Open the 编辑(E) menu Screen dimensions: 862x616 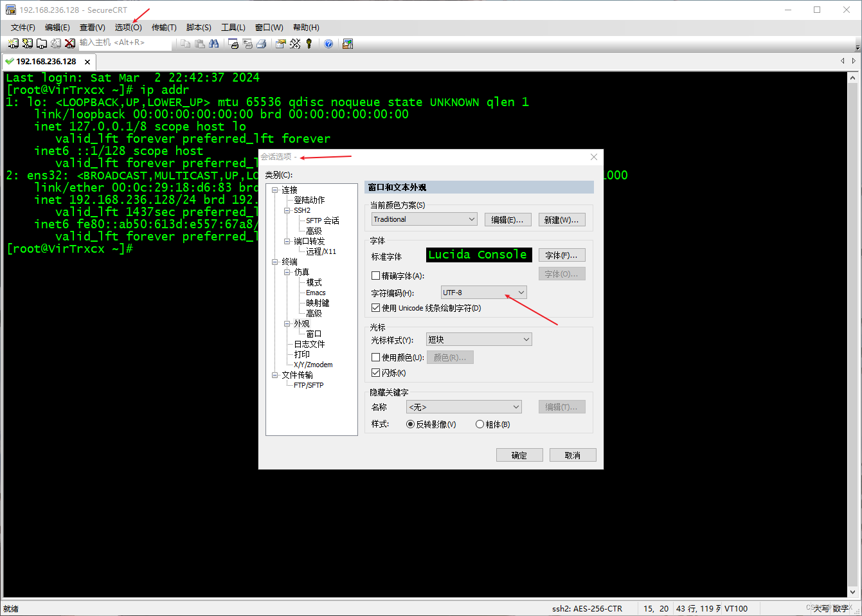57,28
